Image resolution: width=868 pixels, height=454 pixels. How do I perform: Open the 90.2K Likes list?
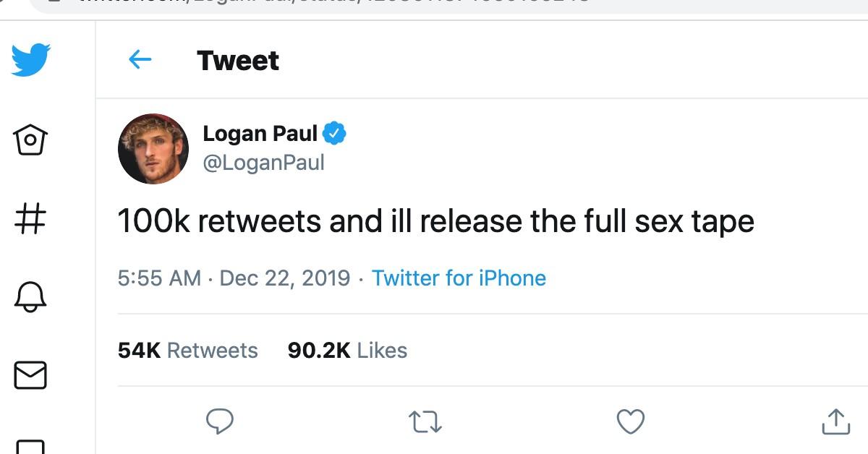pyautogui.click(x=348, y=350)
